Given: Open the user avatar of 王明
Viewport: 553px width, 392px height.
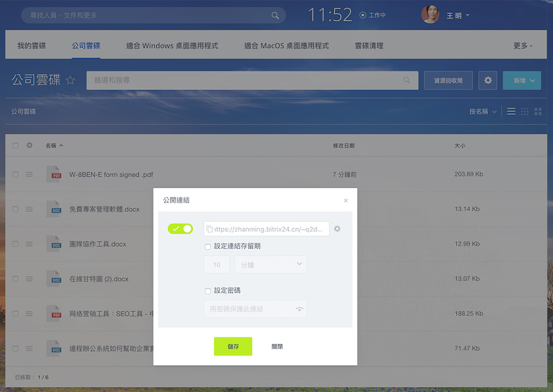Looking at the screenshot, I should (430, 15).
